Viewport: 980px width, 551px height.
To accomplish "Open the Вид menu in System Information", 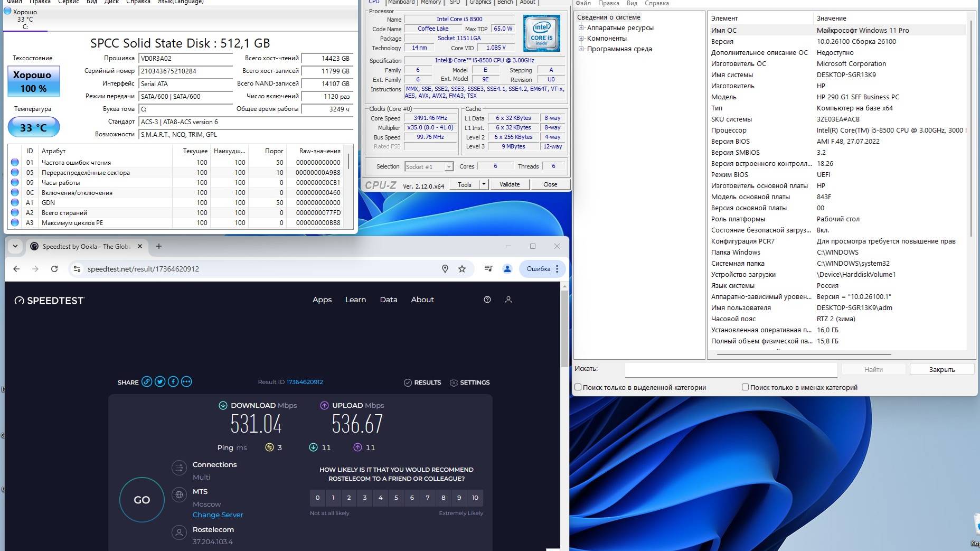I will point(632,3).
